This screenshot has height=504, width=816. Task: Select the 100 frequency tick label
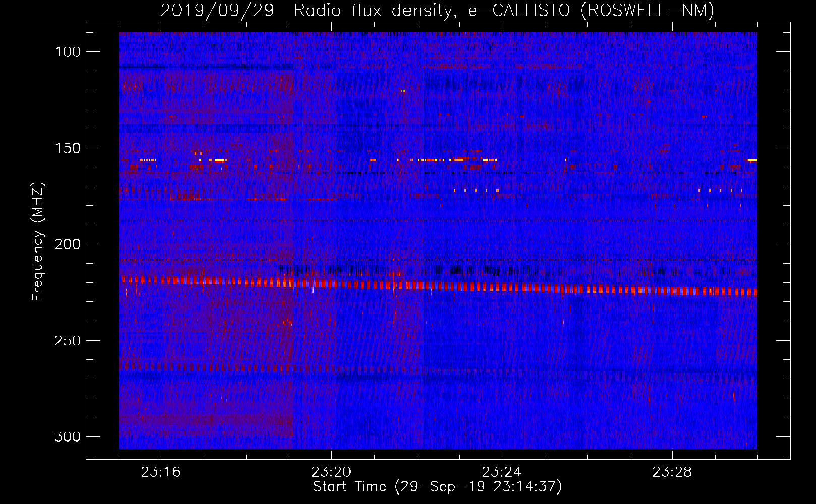pos(68,52)
